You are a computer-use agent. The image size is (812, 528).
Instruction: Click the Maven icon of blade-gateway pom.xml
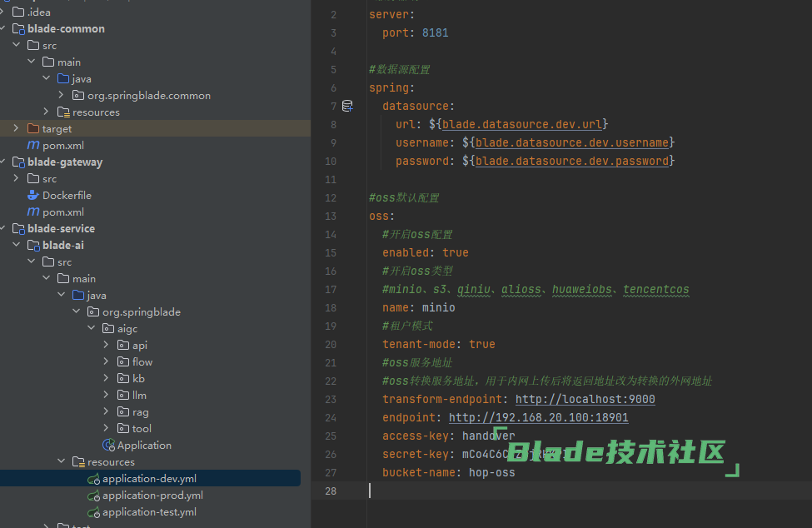(x=33, y=212)
